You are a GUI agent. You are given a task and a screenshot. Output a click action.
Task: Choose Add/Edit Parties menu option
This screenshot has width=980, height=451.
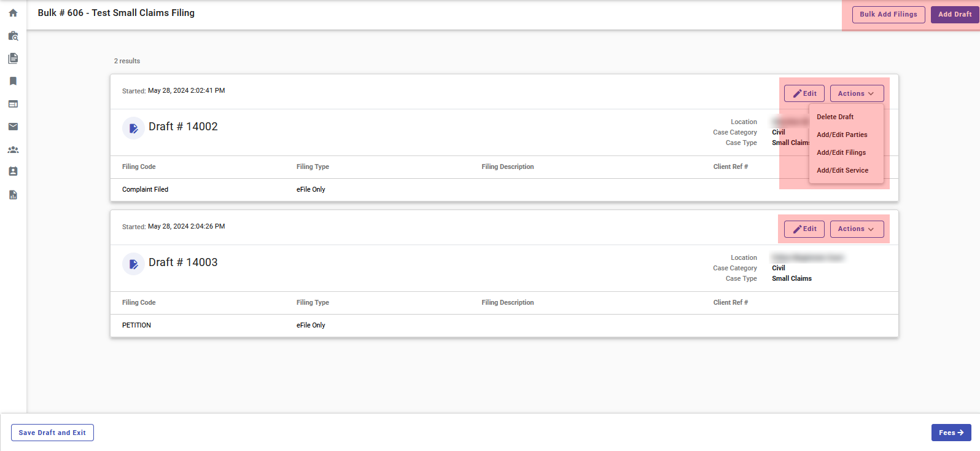coord(842,135)
